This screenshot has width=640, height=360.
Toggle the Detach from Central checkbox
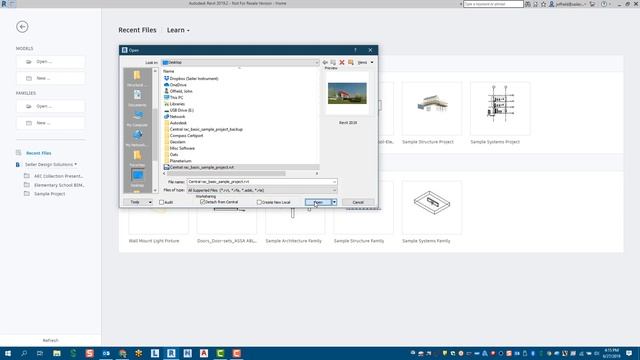[x=202, y=202]
